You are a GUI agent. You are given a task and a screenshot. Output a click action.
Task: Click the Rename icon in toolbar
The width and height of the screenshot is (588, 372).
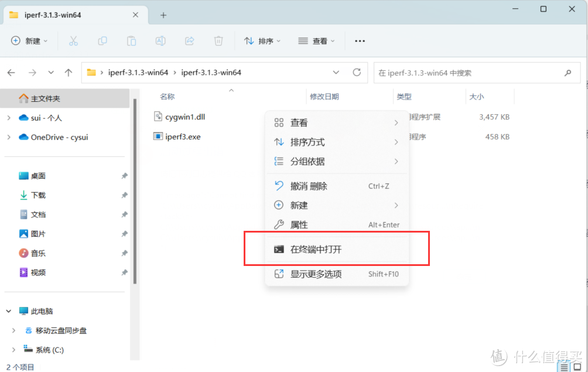(x=160, y=41)
